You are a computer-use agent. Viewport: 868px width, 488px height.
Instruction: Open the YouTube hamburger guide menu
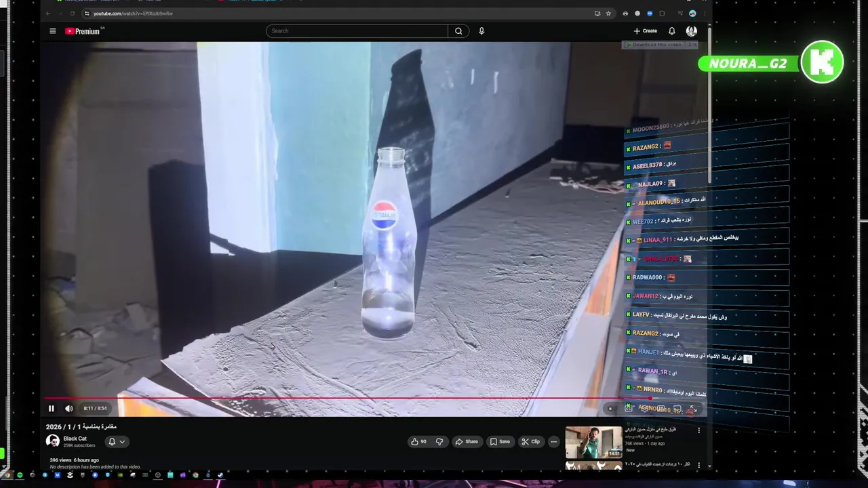tap(52, 30)
